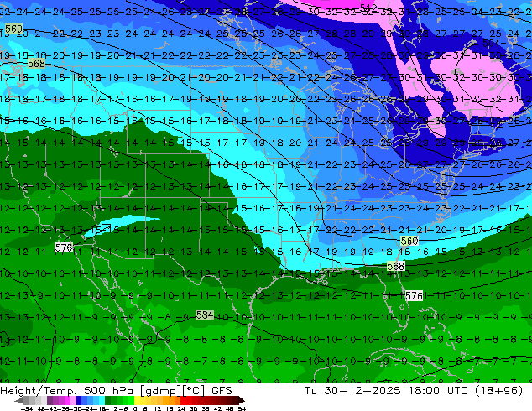Click the 568 contour label near the Georgia coast
Screen dimensions: 532x411
pos(395,266)
